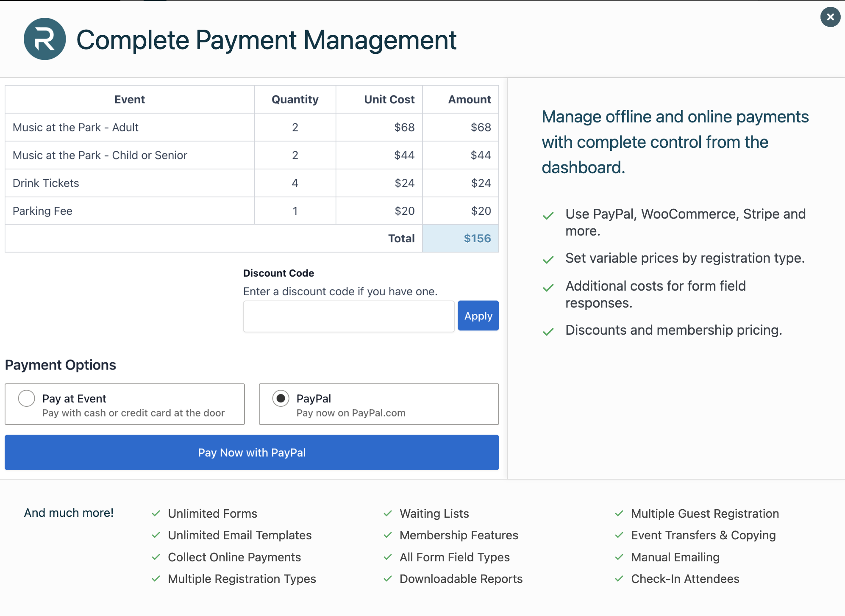Click the round R logo icon
Viewport: 845px width, 616px height.
pyautogui.click(x=44, y=39)
